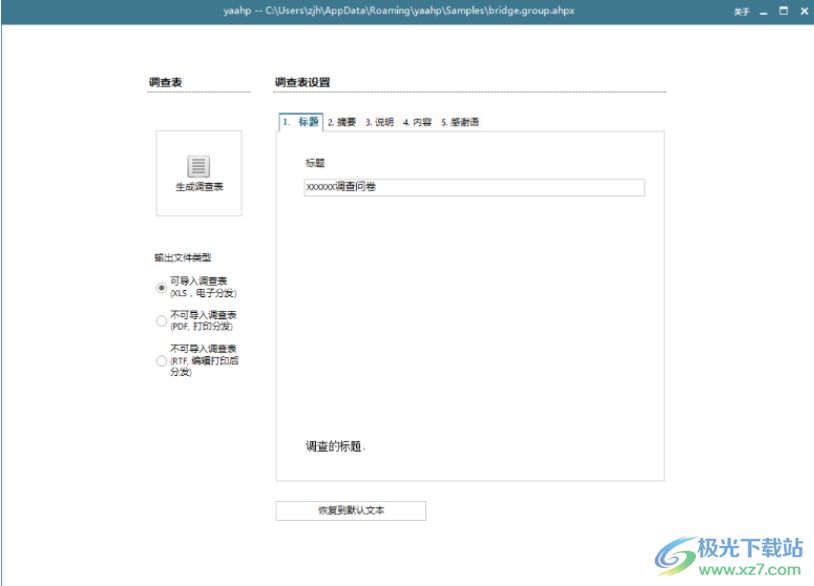This screenshot has height=586, width=814.
Task: Click the 调查表设置 section heading
Action: tap(302, 83)
